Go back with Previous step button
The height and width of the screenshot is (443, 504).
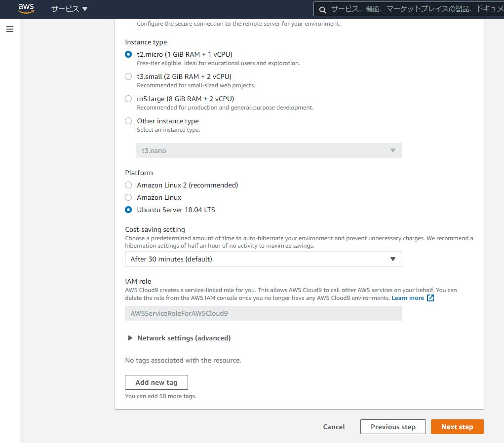[x=393, y=427]
